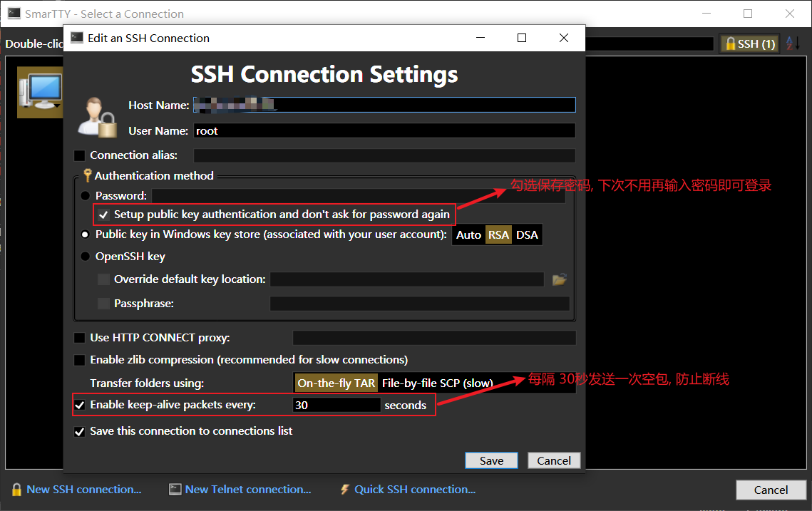Click the folder browse icon for key location
The width and height of the screenshot is (812, 511).
pos(559,279)
